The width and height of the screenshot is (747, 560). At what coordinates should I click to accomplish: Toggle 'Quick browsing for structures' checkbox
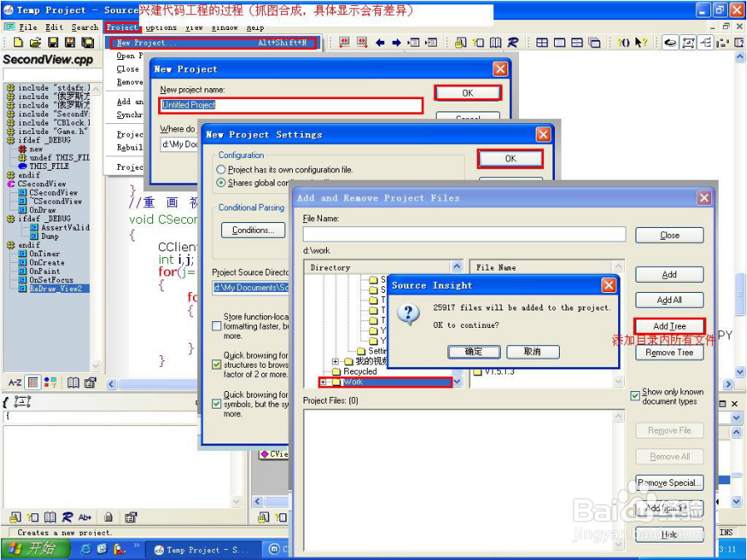(x=217, y=364)
